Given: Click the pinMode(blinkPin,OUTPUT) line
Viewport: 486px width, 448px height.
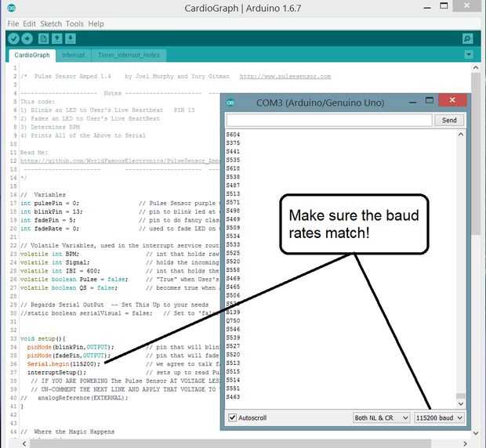Looking at the screenshot, I should (71, 347).
